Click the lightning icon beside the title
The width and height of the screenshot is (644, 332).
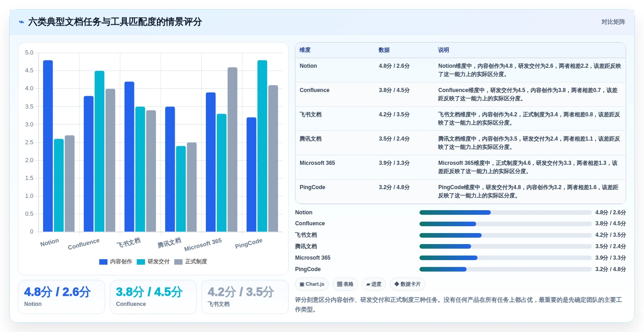coord(21,22)
